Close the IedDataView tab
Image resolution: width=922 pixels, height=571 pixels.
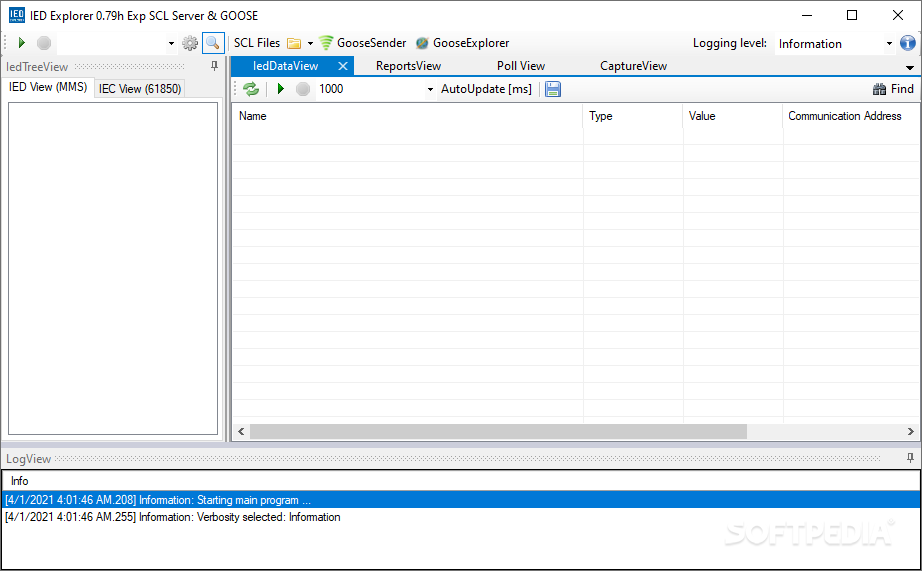pyautogui.click(x=343, y=66)
